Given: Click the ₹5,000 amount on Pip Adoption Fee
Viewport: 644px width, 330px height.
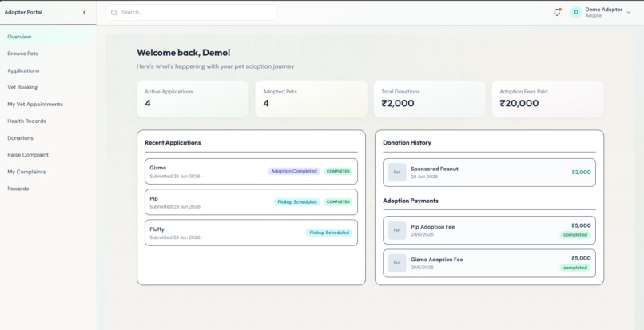Looking at the screenshot, I should [x=581, y=225].
